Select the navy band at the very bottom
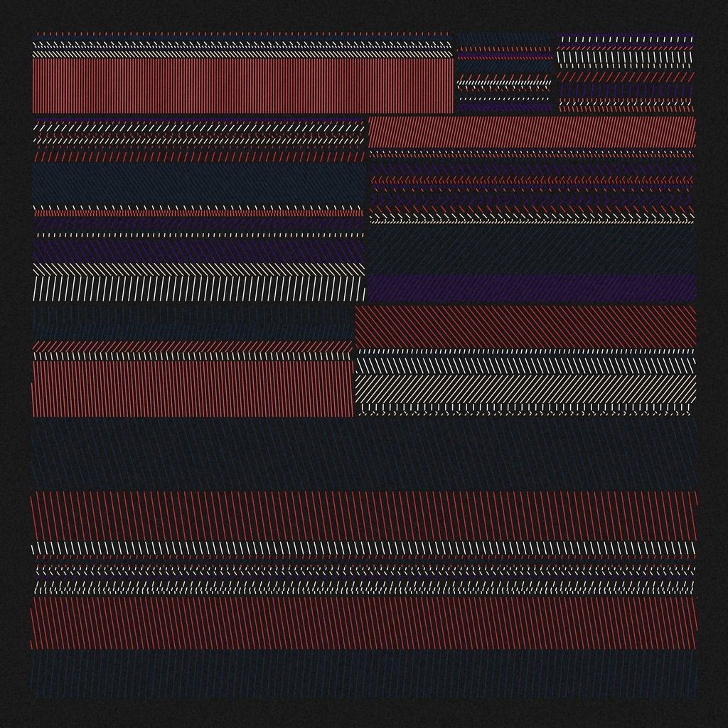The image size is (728, 728). [x=364, y=675]
